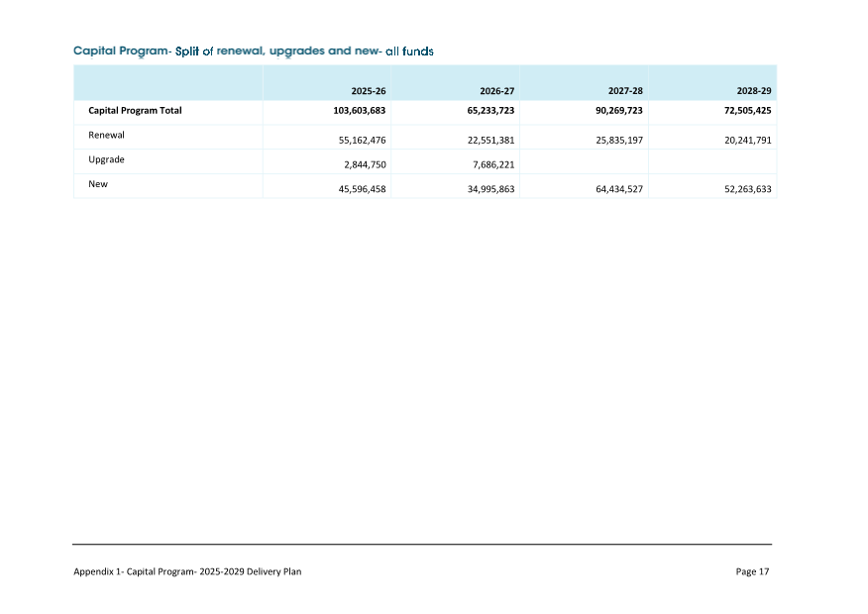This screenshot has height=614, width=868.
Task: Select the total value 103,603,683
Action: point(359,111)
